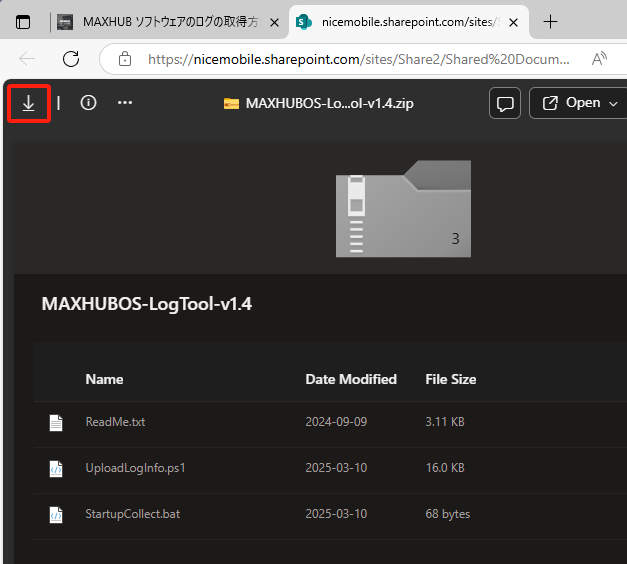
Task: Click the StartupCollect.bat script icon
Action: [x=56, y=515]
